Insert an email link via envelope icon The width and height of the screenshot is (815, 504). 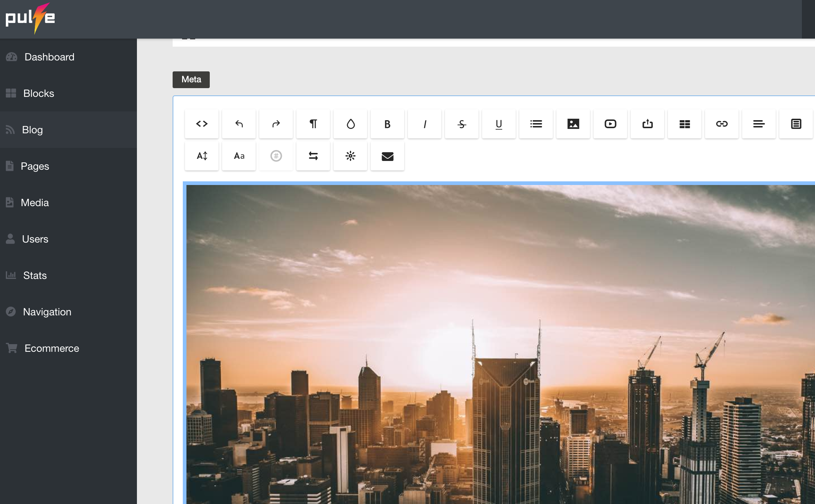[x=387, y=156]
